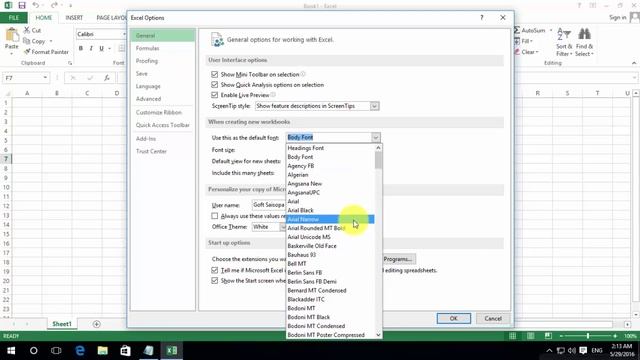Open the ribbon font name dropdown
The height and width of the screenshot is (360, 640).
point(124,34)
